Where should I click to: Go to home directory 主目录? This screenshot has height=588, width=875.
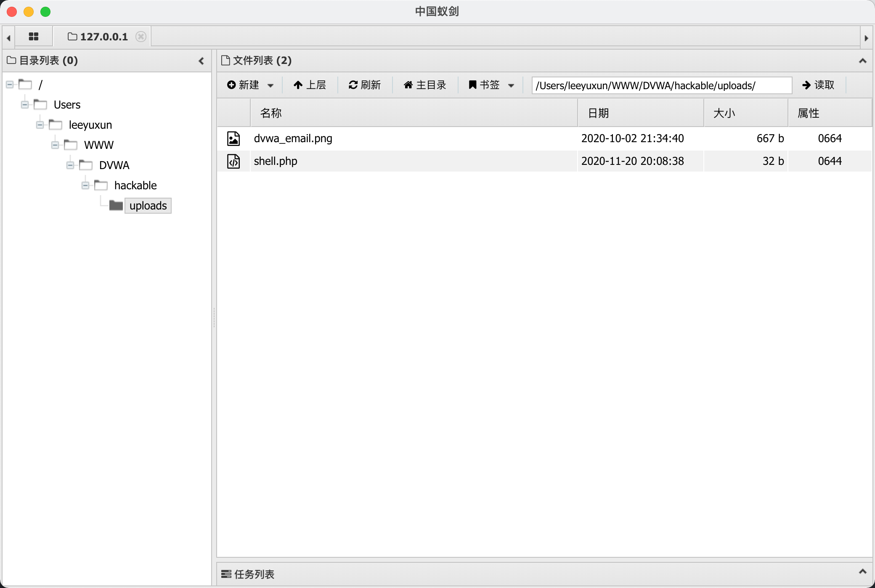425,85
